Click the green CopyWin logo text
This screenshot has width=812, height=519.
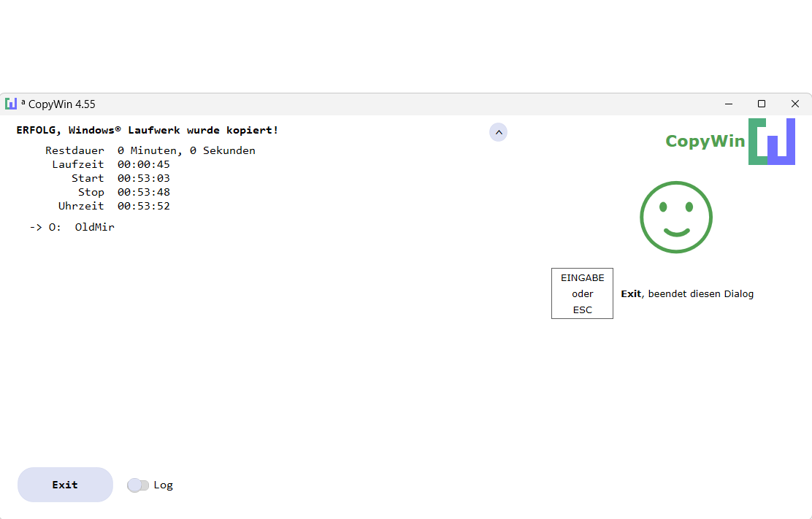tap(705, 141)
